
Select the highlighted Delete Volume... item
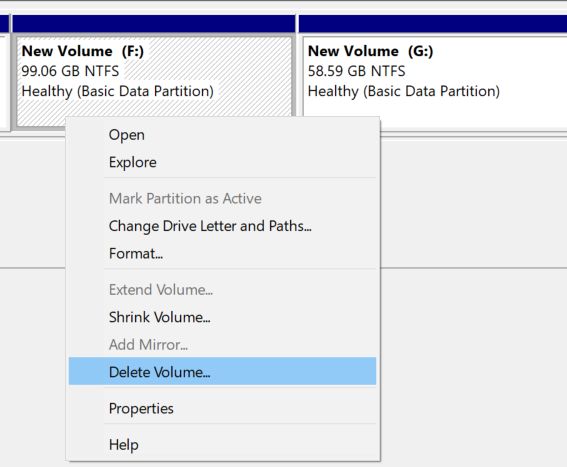pyautogui.click(x=222, y=372)
